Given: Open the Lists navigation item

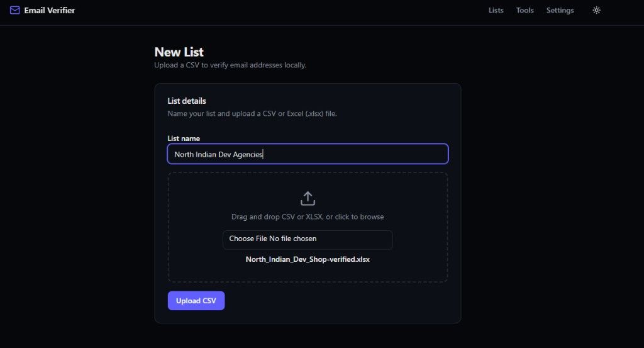Looking at the screenshot, I should (496, 10).
